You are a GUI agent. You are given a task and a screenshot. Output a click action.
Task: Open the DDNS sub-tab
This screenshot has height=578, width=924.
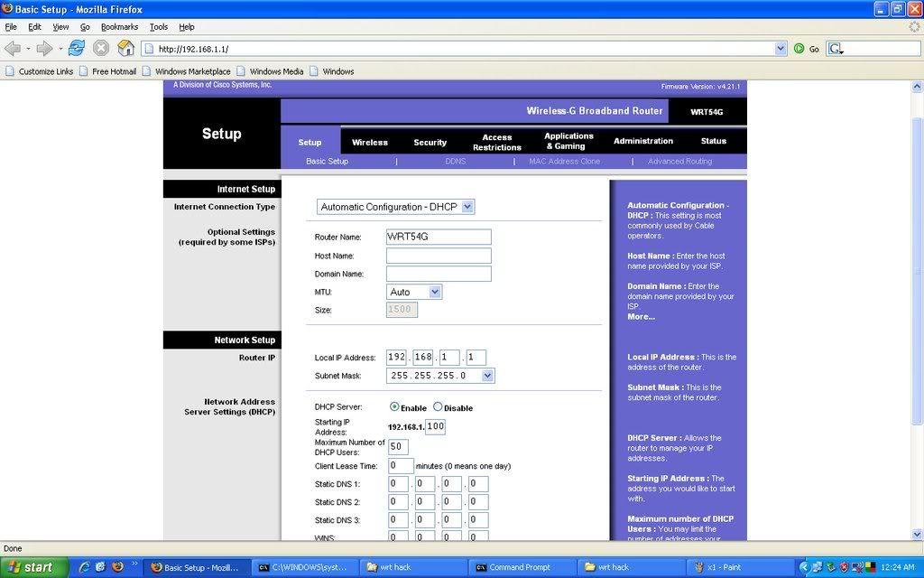456,161
